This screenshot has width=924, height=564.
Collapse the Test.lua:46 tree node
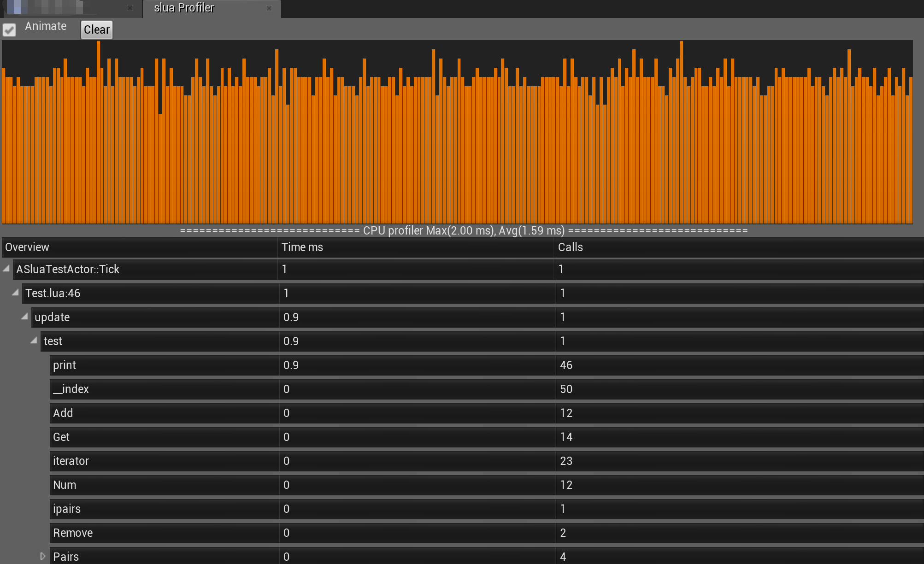[16, 293]
